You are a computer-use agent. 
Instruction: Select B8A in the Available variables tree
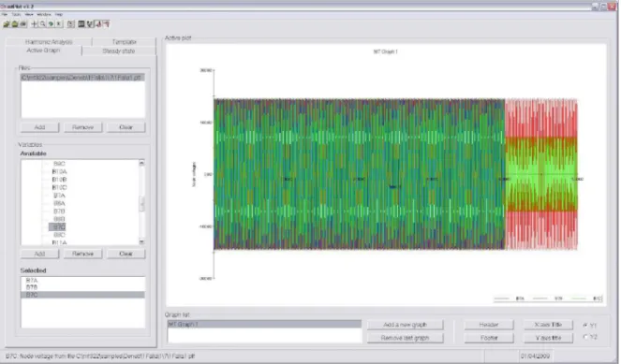[59, 203]
